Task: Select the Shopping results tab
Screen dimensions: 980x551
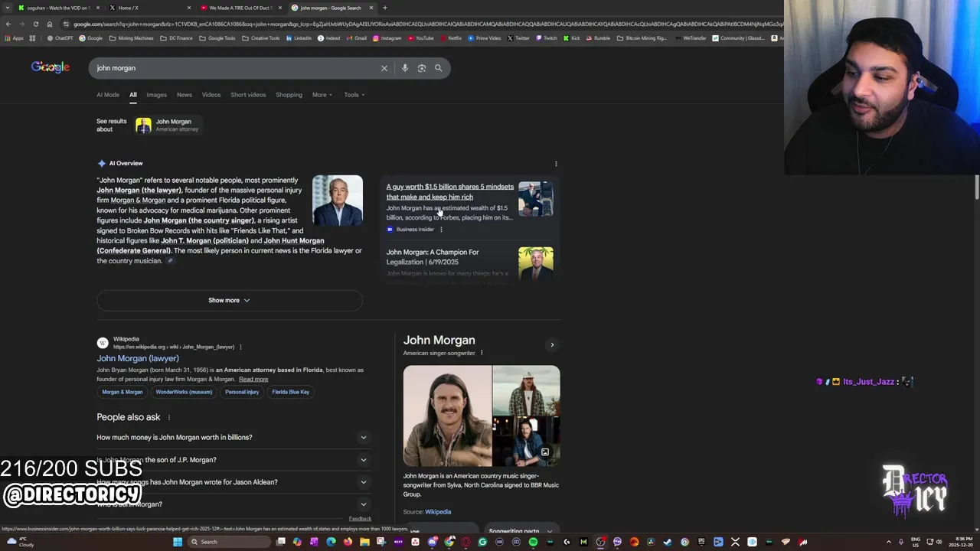Action: [x=289, y=95]
